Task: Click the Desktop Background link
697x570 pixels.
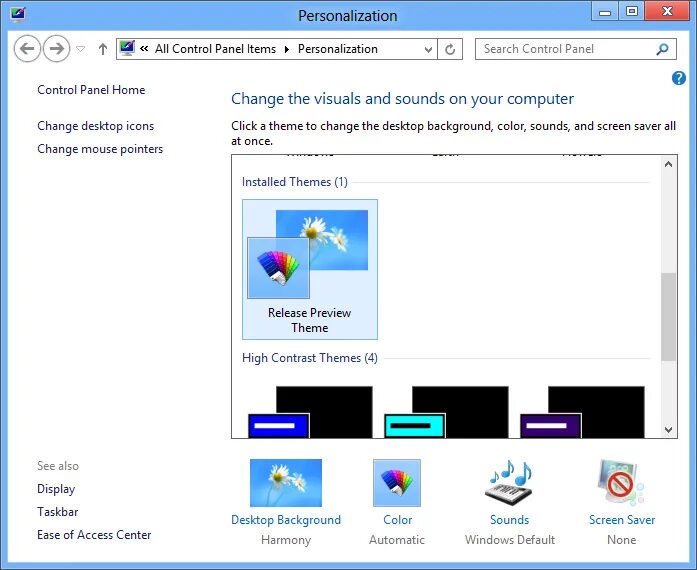Action: pyautogui.click(x=286, y=520)
